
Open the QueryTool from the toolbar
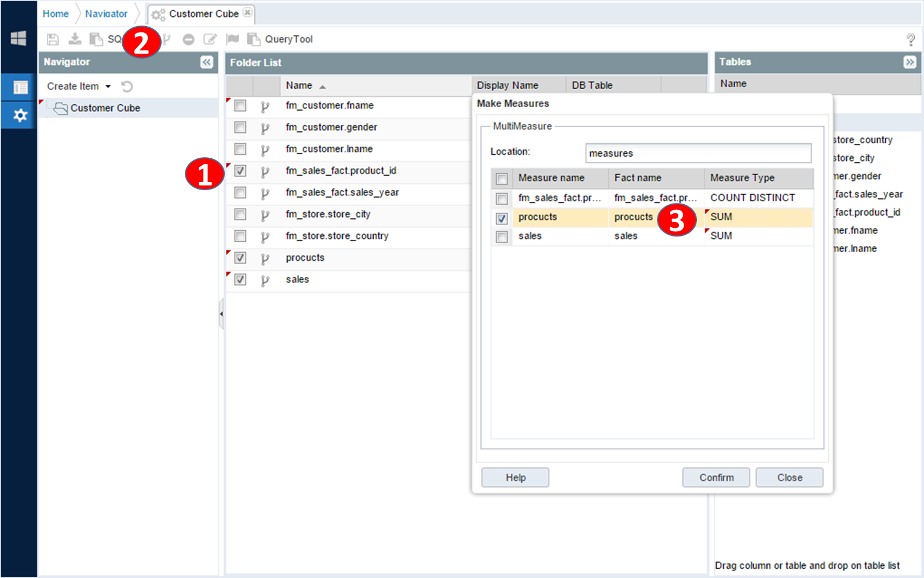point(282,39)
